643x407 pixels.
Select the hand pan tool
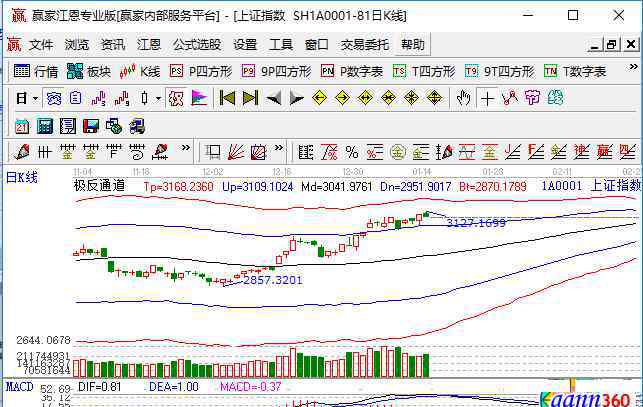pos(464,98)
